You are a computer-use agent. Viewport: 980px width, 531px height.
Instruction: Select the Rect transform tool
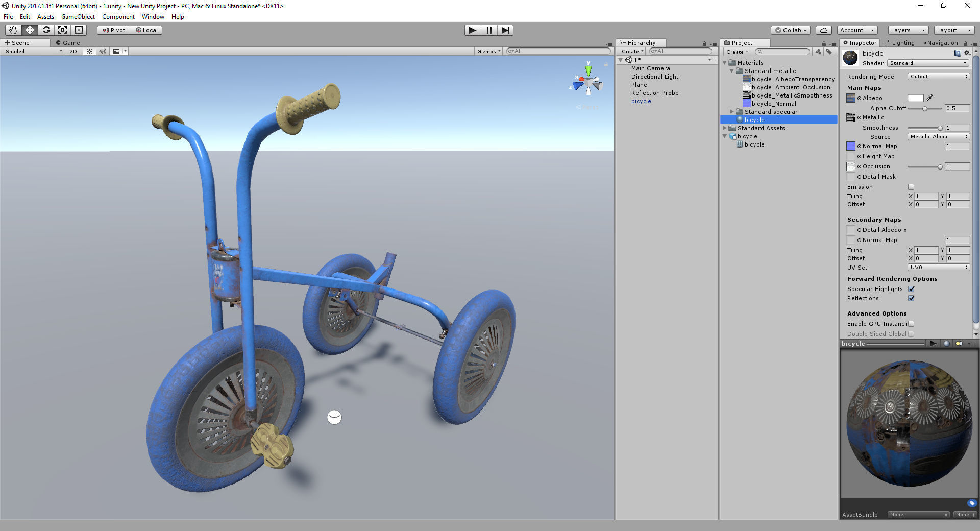click(x=79, y=30)
